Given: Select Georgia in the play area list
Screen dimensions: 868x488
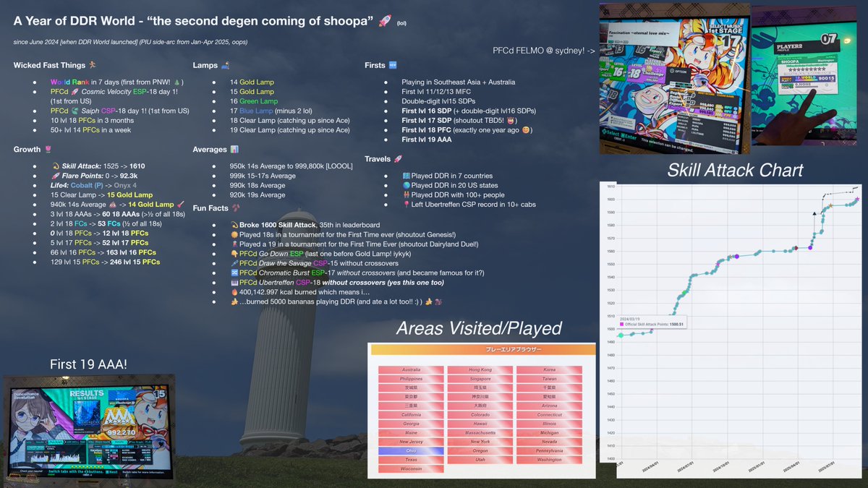Looking at the screenshot, I should tap(411, 424).
